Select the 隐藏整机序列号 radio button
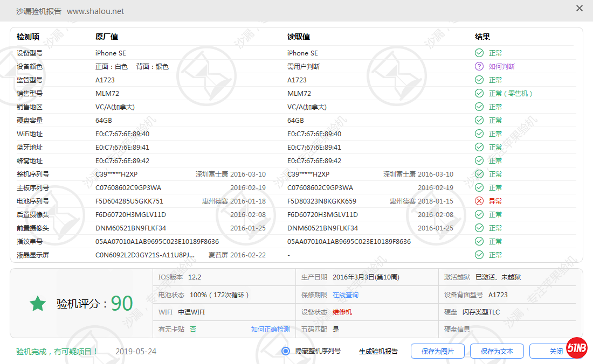Screen dimensions: 593x364 coord(286,351)
